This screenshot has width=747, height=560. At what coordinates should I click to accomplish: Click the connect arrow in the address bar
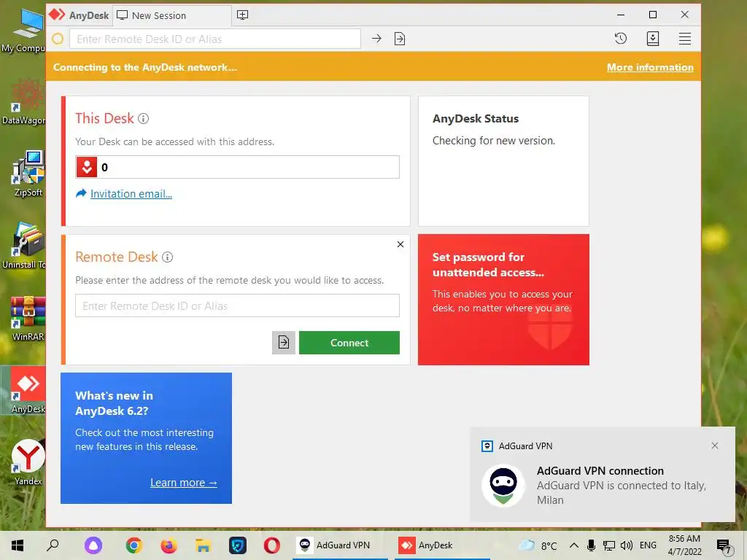click(376, 39)
